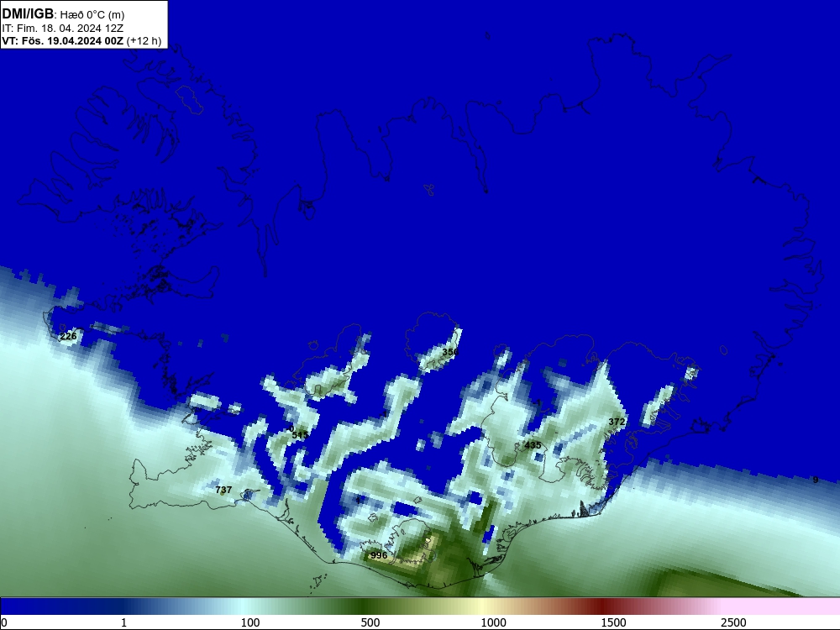The height and width of the screenshot is (630, 840).
Task: Click the 1500 tick on color scale
Action: pos(613,622)
